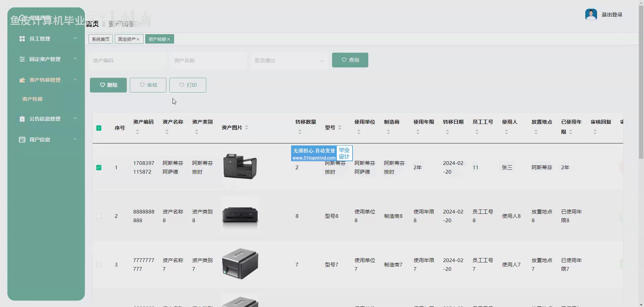Open row 2 printer image thumbnail
The image size is (644, 307).
click(x=240, y=215)
